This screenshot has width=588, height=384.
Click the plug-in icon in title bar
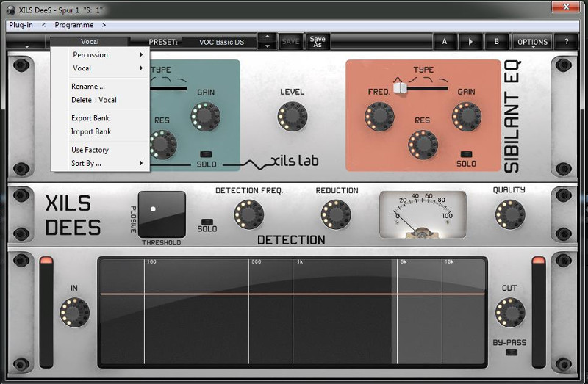[10, 10]
